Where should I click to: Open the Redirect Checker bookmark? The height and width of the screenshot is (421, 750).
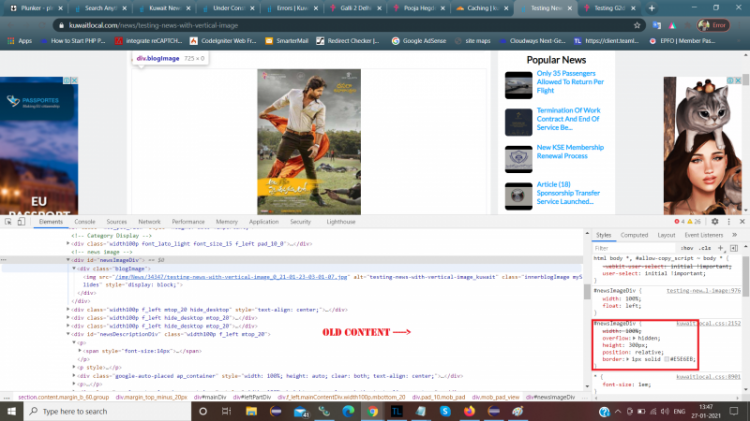(x=348, y=41)
